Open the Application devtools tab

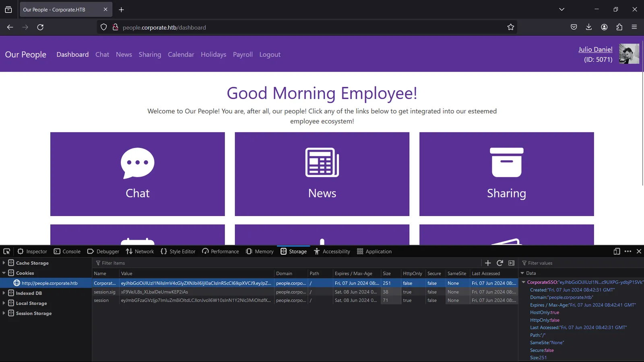(374, 251)
